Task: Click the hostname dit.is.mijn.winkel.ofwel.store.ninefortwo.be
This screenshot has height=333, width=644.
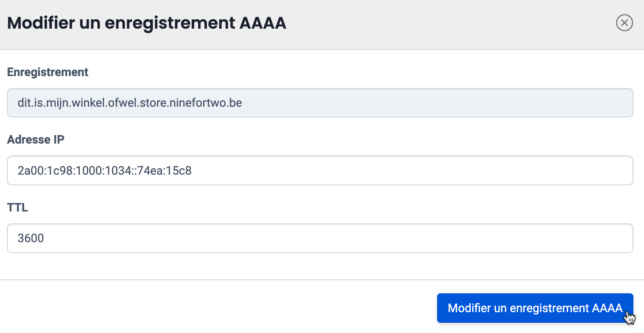Action: click(x=130, y=103)
